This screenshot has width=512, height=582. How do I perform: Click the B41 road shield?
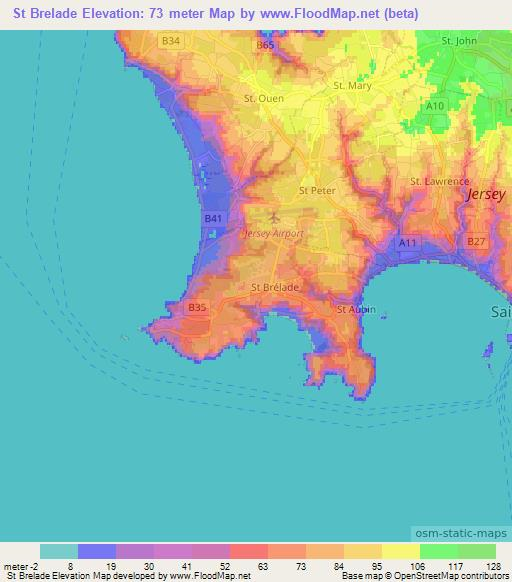[x=213, y=218]
